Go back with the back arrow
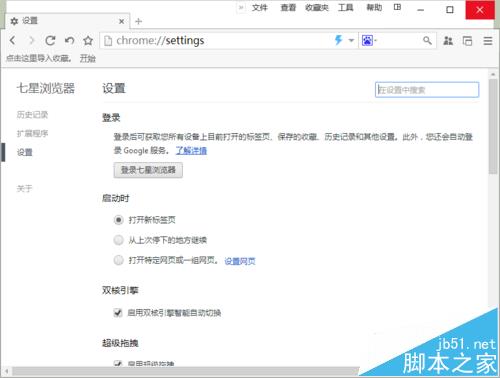Viewport: 500px width, 378px height. pyautogui.click(x=13, y=41)
